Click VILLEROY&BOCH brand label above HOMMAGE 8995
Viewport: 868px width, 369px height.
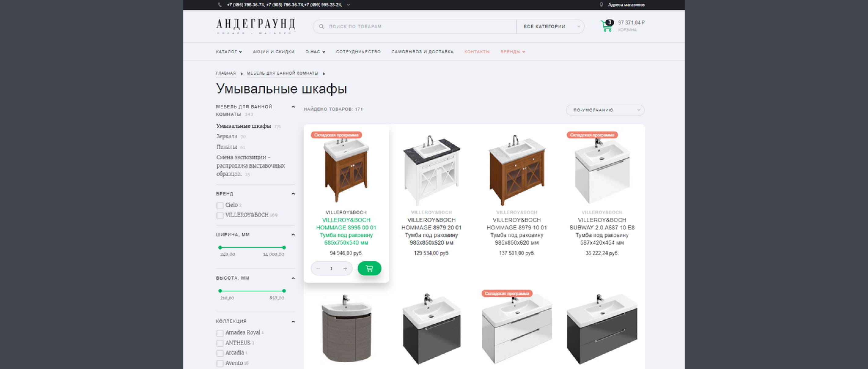point(346,212)
